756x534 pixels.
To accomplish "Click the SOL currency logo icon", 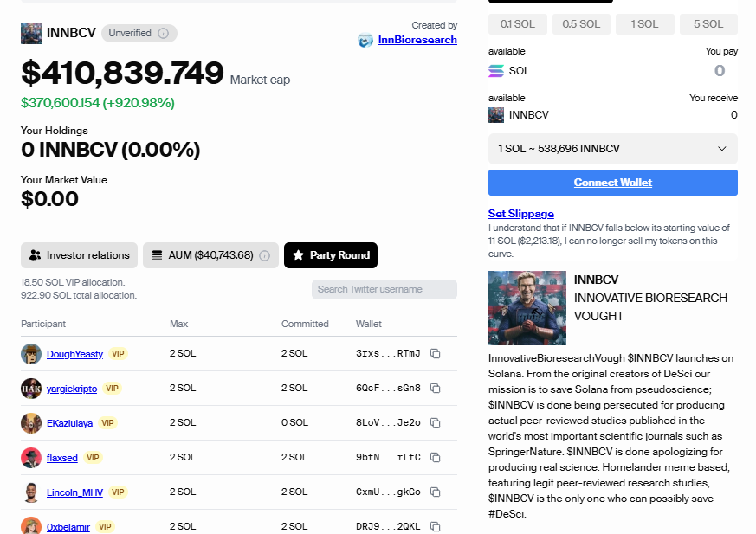I will tap(496, 71).
